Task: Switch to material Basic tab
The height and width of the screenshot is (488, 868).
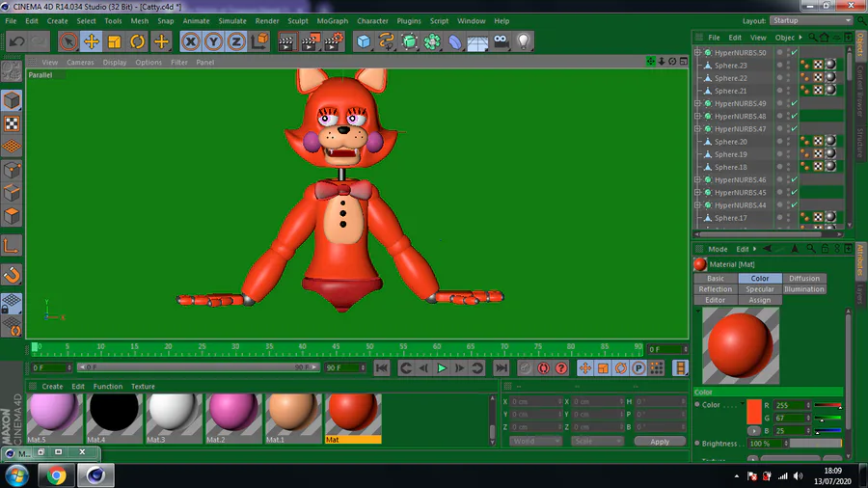Action: 716,279
